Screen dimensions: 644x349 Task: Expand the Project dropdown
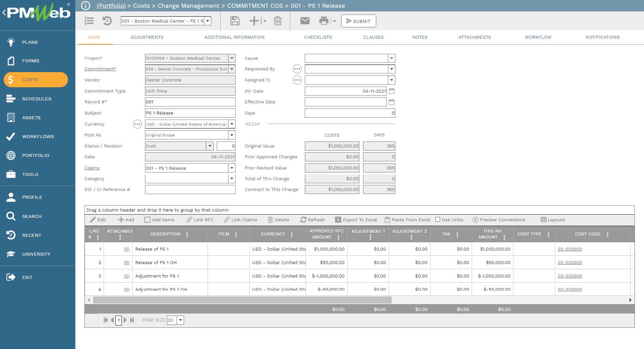tap(232, 58)
